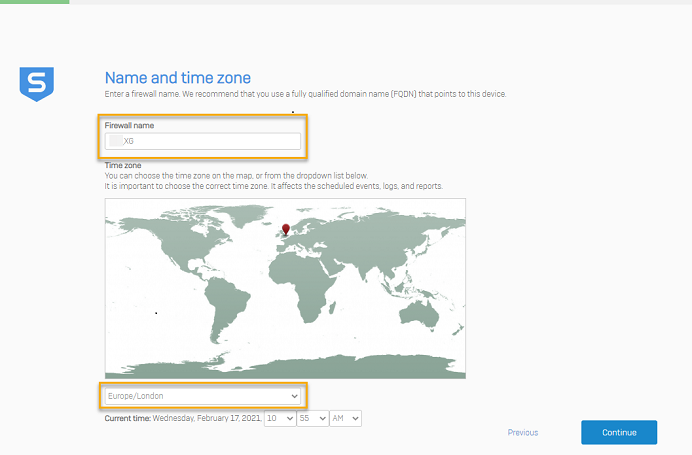The height and width of the screenshot is (455, 692).
Task: Click the red location pin on map
Action: [287, 231]
